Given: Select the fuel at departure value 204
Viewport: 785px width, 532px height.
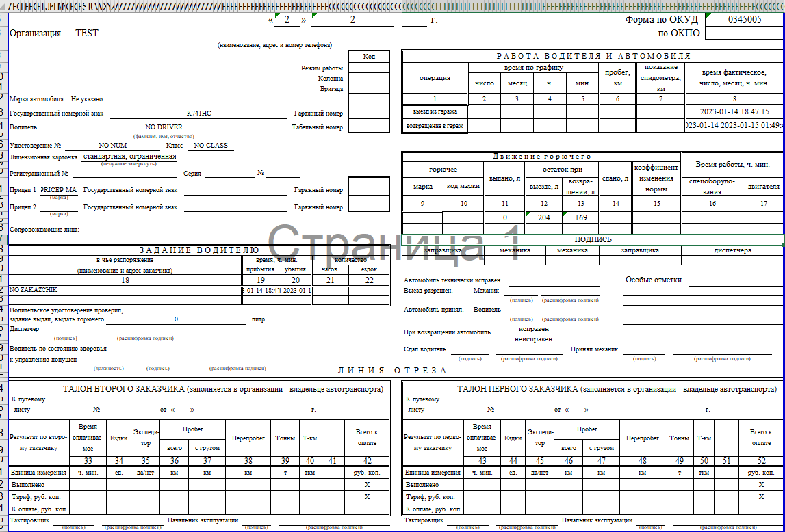Looking at the screenshot, I should [544, 217].
